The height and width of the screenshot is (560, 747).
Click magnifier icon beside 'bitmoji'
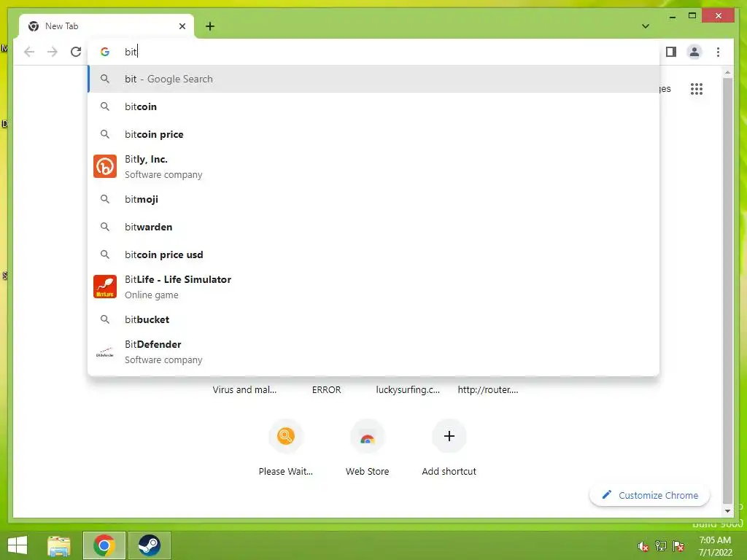105,199
